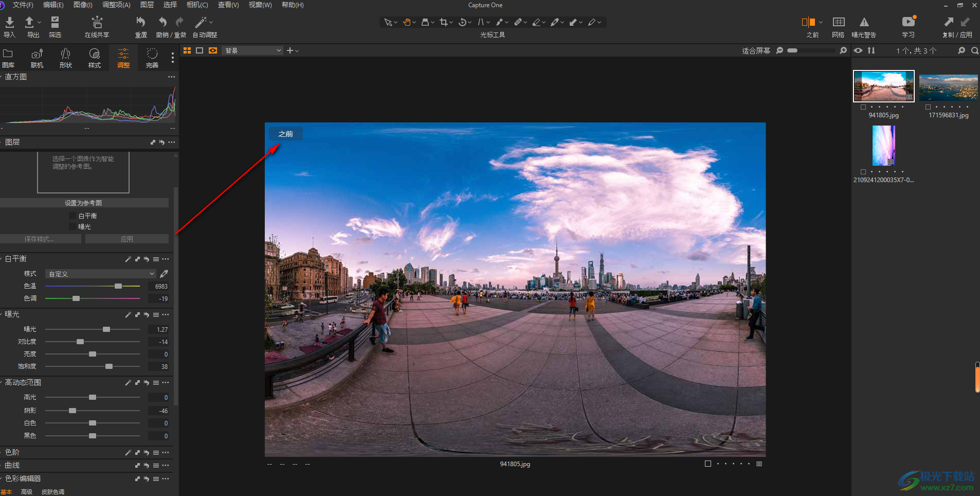Toggle the Grid overlay icon
Viewport: 980px width, 496px height.
pos(838,23)
